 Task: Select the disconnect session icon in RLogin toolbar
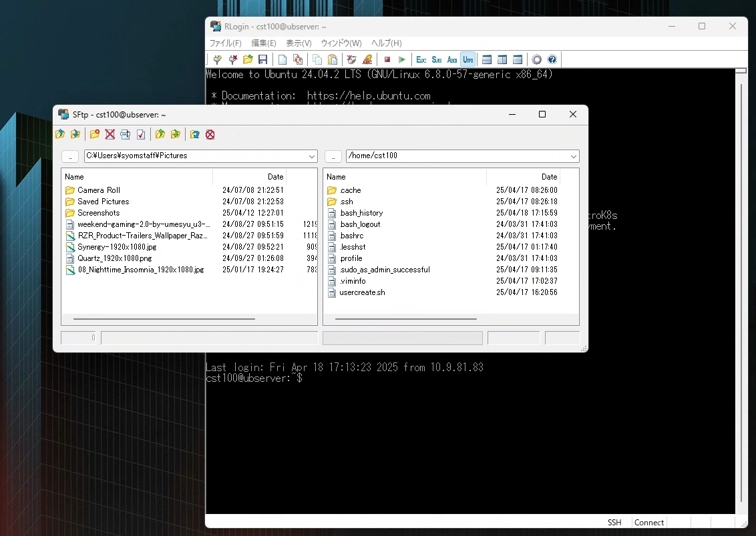point(233,59)
